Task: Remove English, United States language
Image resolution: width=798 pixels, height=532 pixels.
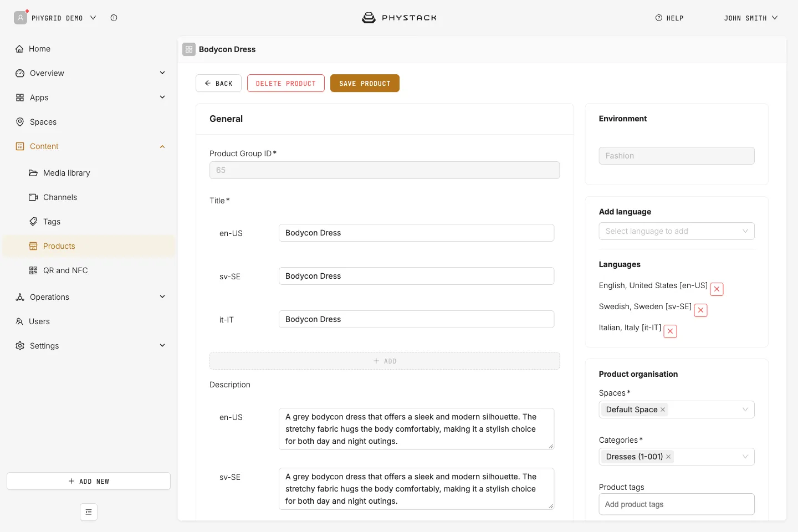Action: pos(717,289)
